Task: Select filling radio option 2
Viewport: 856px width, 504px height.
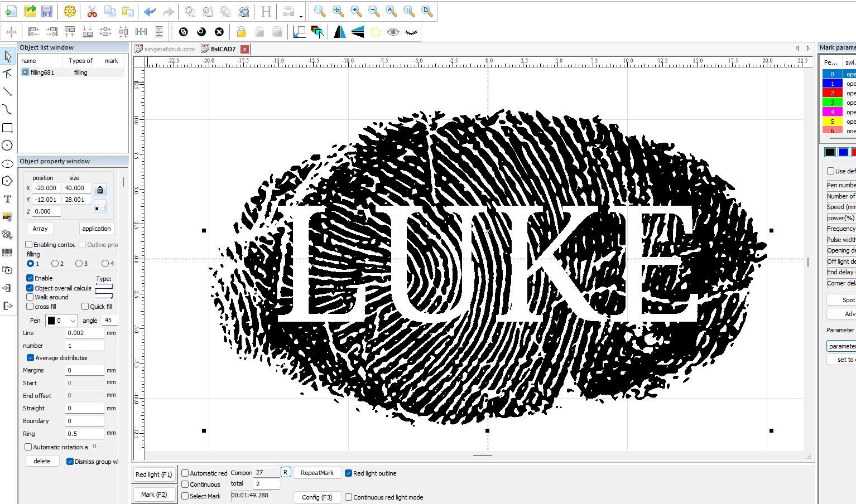Action: (x=55, y=263)
